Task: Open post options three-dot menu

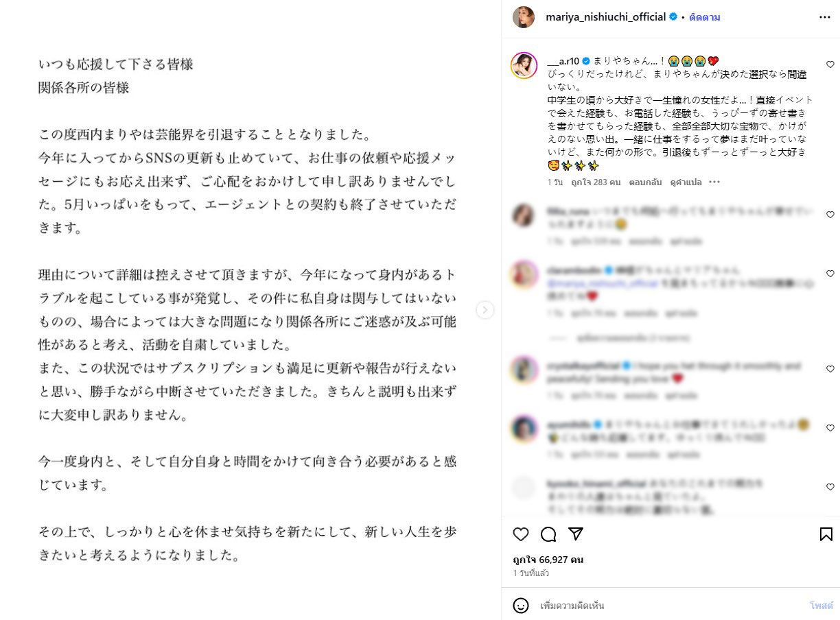Action: pos(825,17)
